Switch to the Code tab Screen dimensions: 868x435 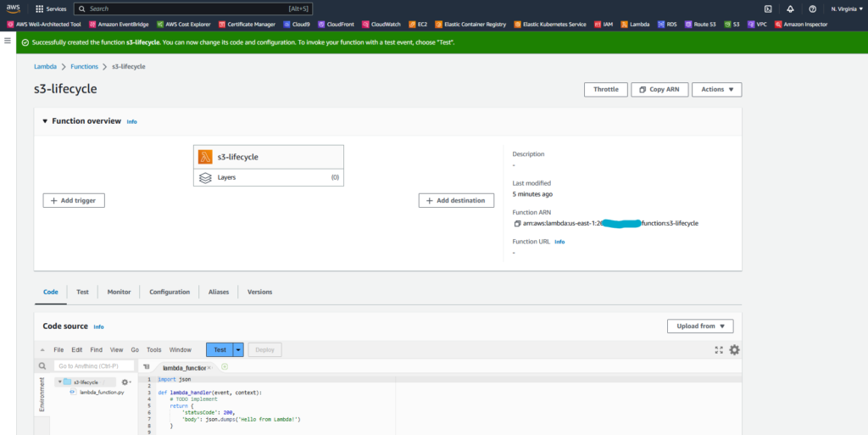(x=50, y=292)
